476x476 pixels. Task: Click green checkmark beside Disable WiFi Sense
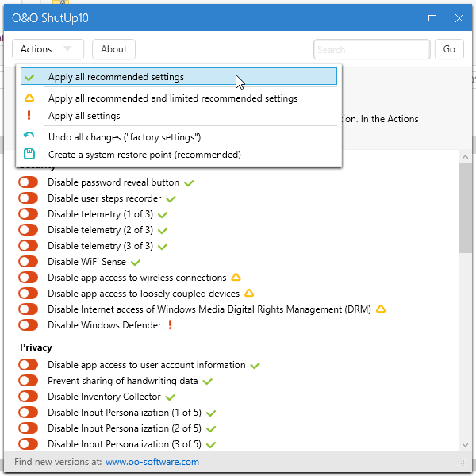tap(136, 263)
